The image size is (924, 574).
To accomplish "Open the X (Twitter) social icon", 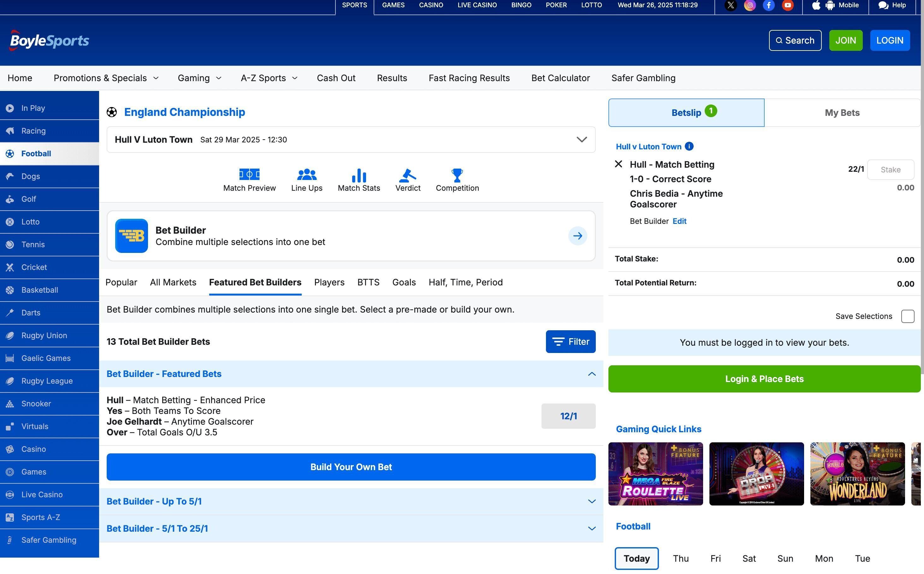I will (x=731, y=5).
